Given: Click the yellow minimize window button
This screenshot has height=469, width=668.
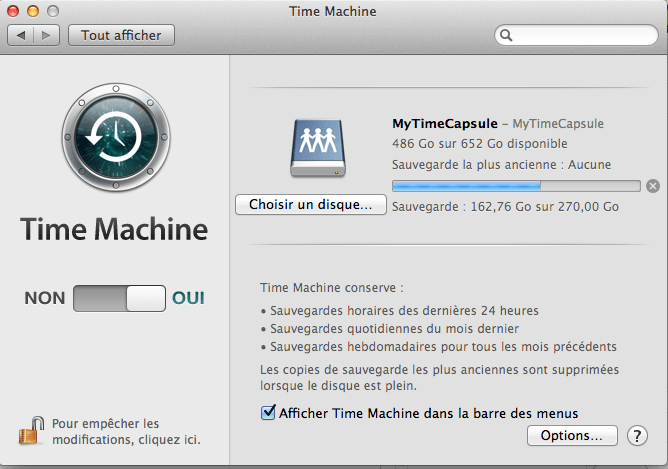Looking at the screenshot, I should (33, 11).
